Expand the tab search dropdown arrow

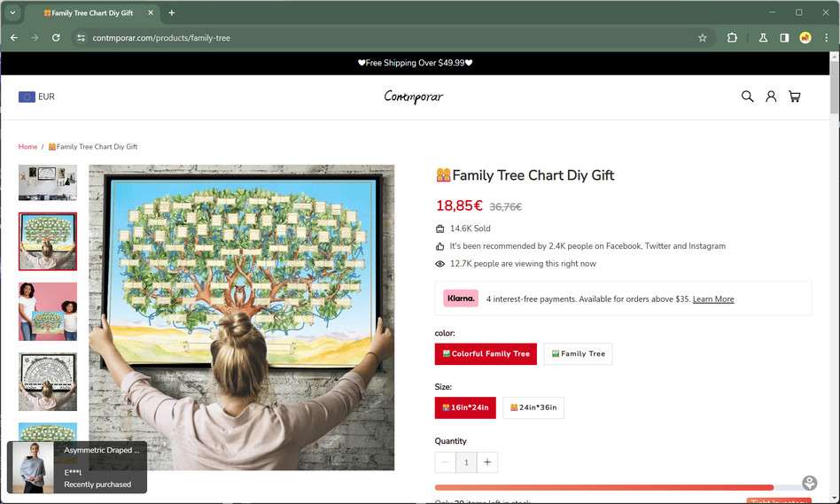tap(12, 12)
